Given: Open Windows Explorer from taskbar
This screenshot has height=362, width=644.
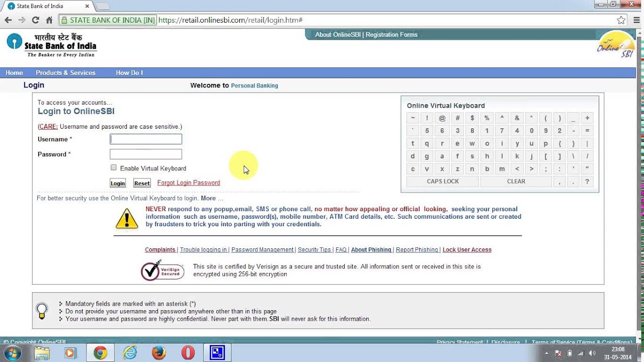Looking at the screenshot, I should pyautogui.click(x=42, y=353).
